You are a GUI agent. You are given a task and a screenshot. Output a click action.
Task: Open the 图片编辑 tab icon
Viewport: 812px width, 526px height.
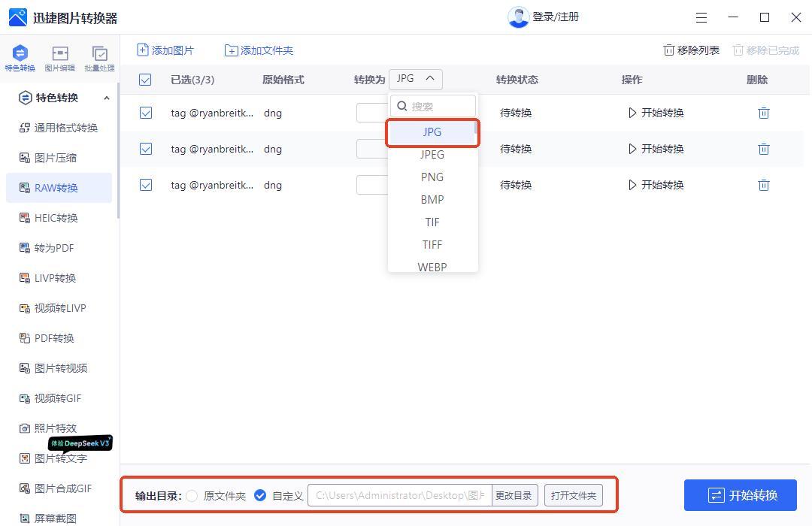59,54
